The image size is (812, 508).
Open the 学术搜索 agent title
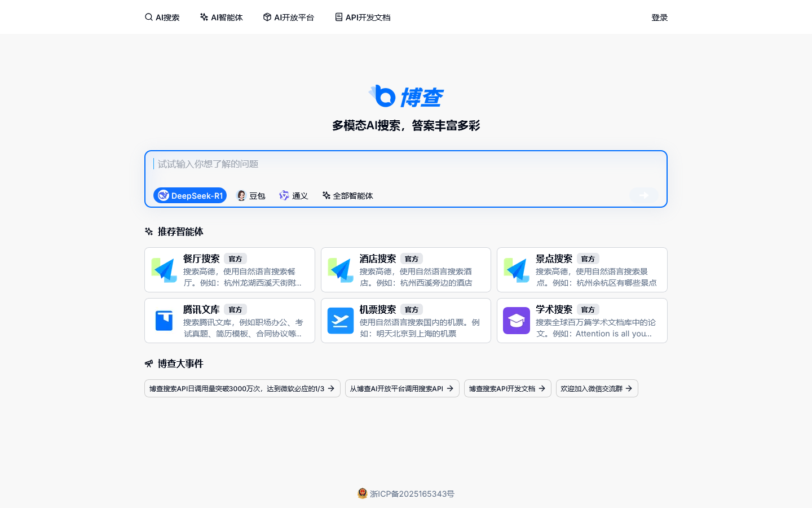click(554, 309)
